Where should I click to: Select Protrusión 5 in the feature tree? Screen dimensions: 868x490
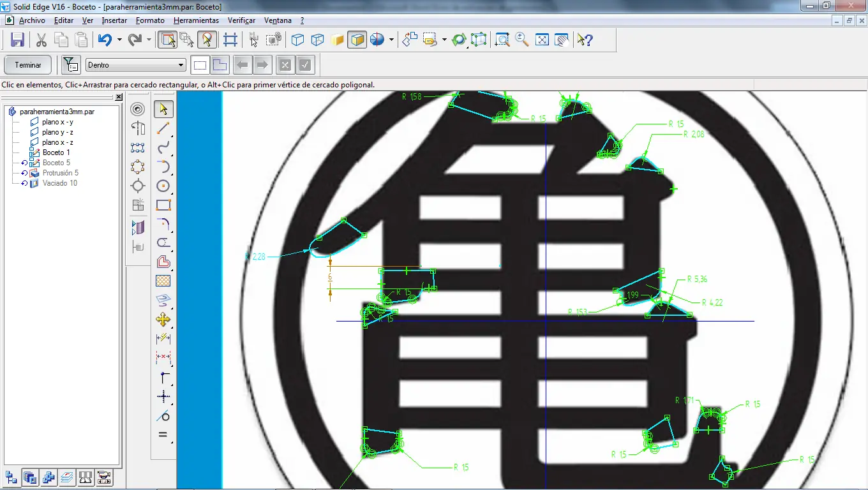pos(61,173)
